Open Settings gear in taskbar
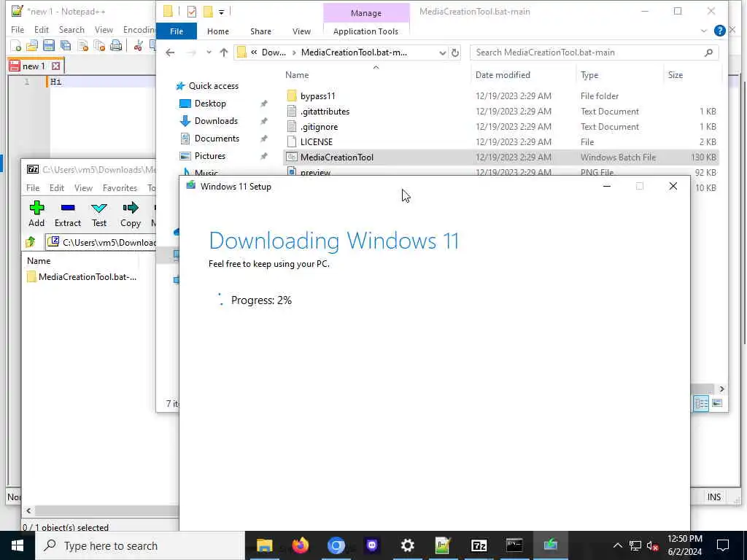 pos(407,545)
